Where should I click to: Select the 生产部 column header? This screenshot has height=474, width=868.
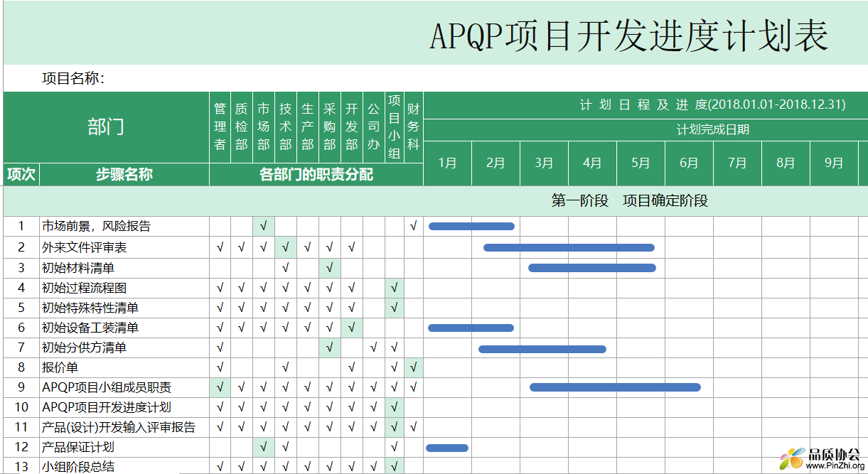tap(308, 127)
